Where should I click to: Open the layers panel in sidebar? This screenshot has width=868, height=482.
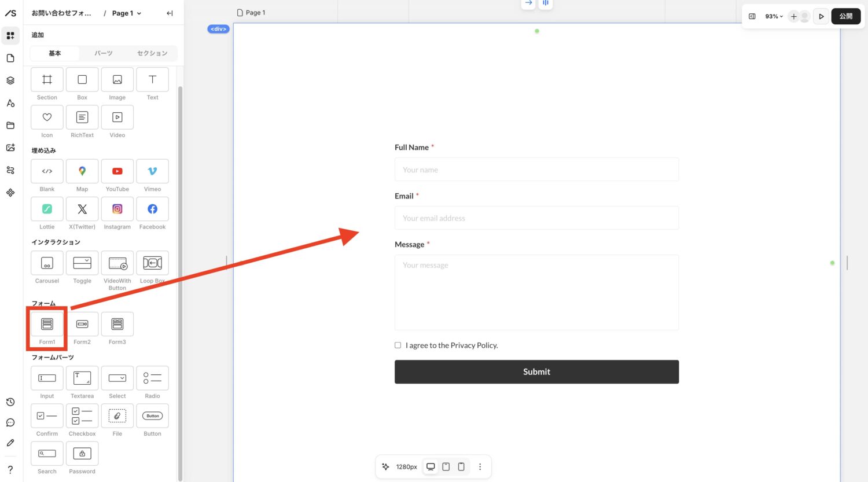(x=10, y=80)
